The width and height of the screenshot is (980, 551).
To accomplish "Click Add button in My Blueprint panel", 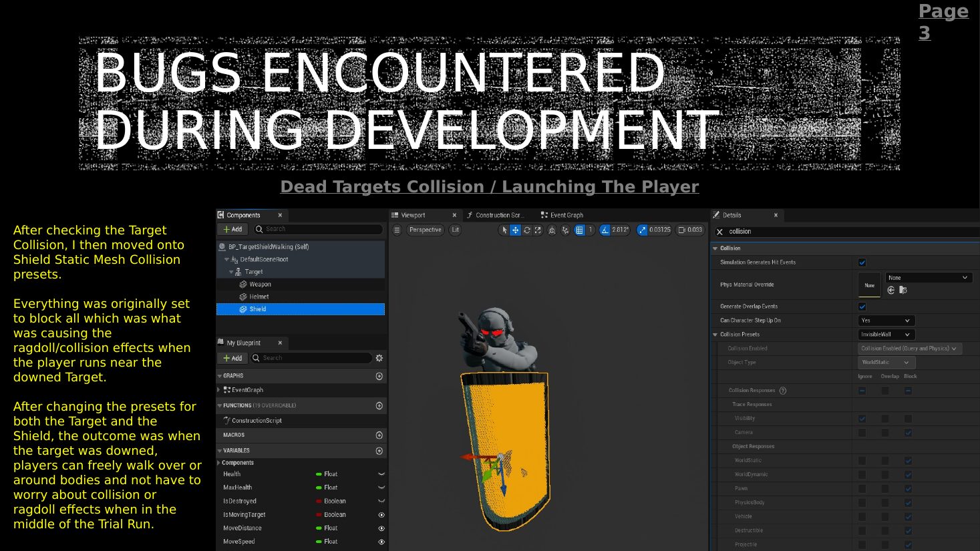I will point(233,358).
